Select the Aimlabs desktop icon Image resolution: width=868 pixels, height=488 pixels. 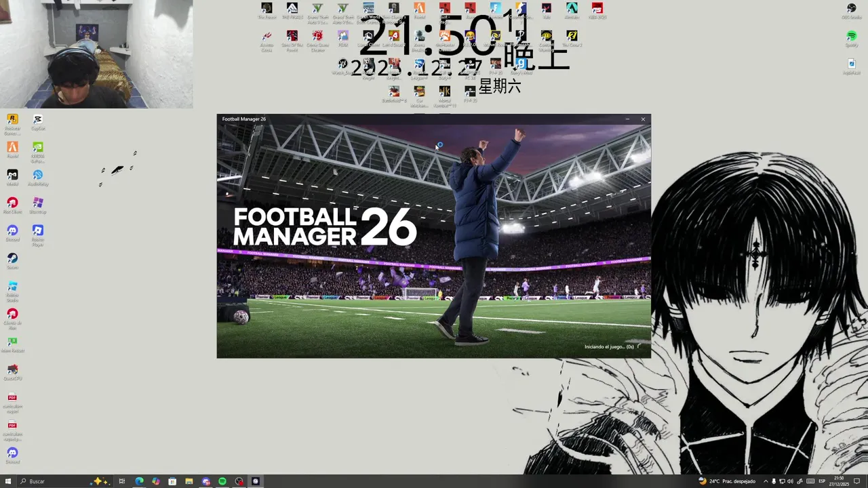[572, 11]
